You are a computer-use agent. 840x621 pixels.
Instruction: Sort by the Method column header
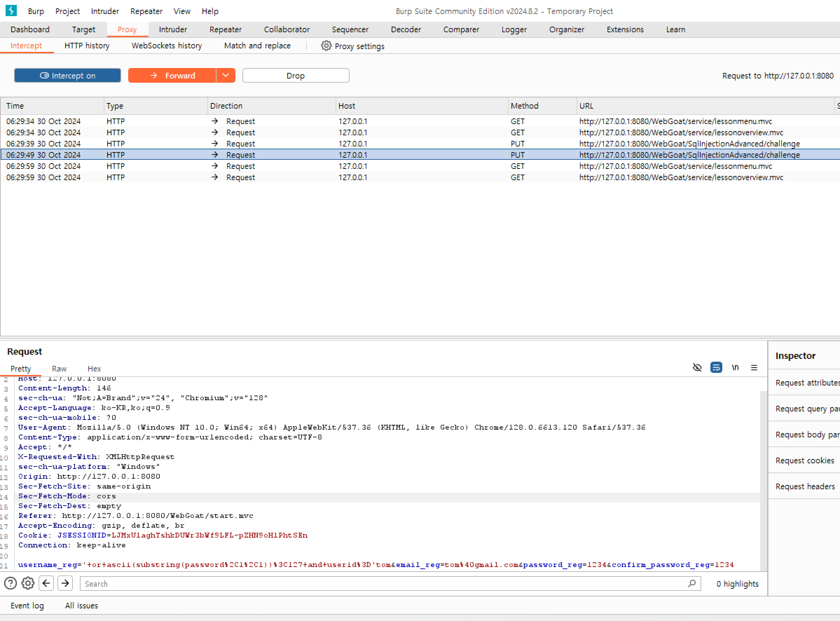543,106
